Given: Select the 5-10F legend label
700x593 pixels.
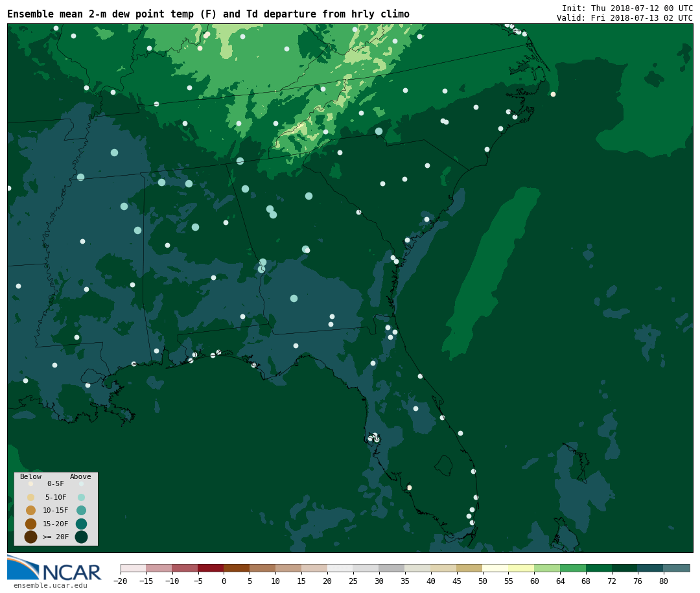Looking at the screenshot, I should click(56, 497).
